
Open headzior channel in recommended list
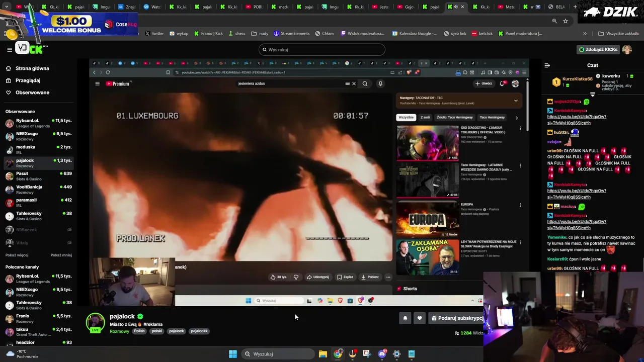point(39,343)
